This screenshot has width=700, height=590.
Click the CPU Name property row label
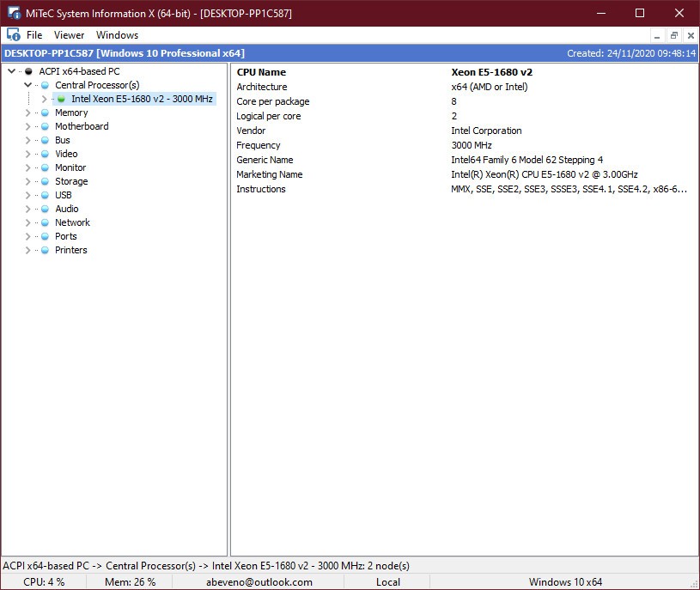point(261,72)
